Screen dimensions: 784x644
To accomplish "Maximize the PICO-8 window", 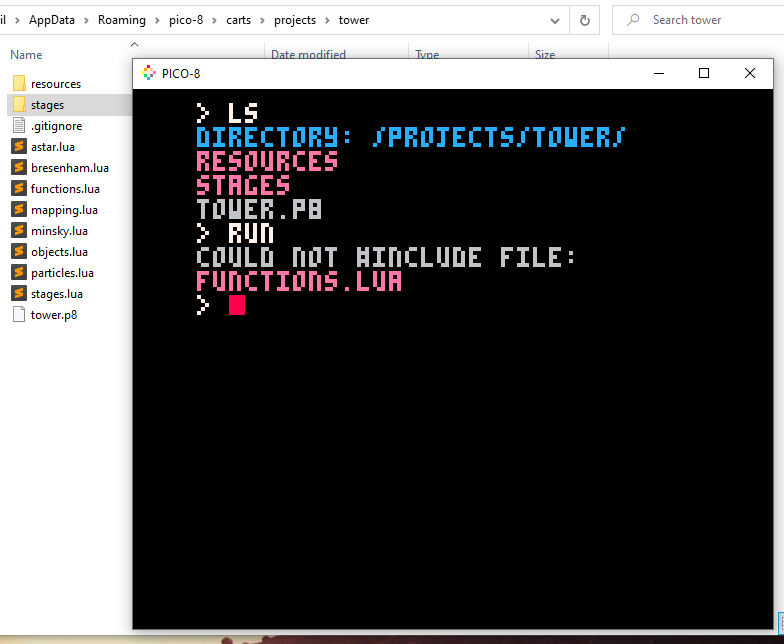I will tap(704, 74).
